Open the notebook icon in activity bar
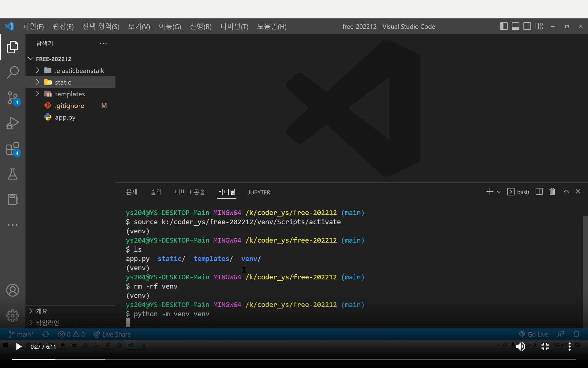This screenshot has width=588, height=368. [x=13, y=200]
